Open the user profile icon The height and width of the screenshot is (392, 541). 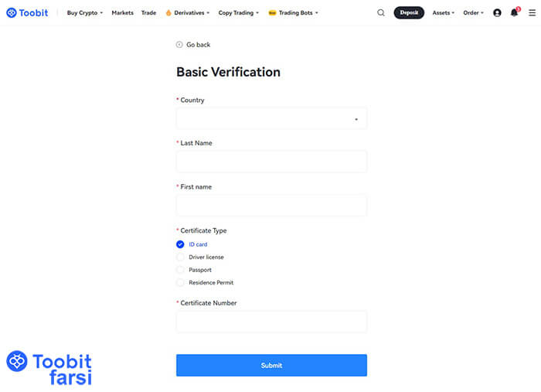pyautogui.click(x=497, y=13)
